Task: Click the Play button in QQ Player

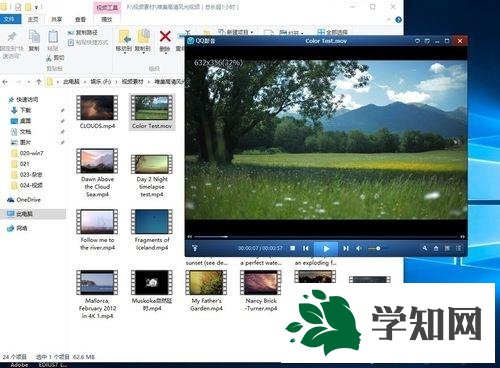Action: tap(326, 249)
